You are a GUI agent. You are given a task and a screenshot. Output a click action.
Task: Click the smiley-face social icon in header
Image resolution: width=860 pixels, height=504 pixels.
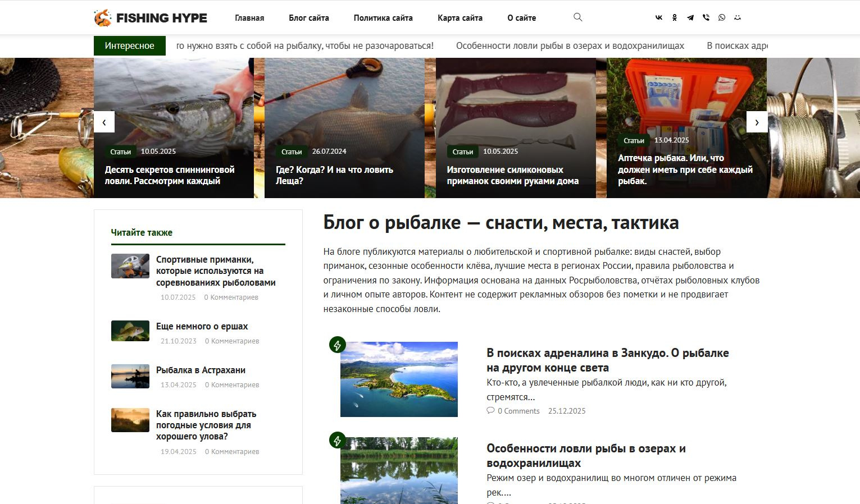pos(738,17)
